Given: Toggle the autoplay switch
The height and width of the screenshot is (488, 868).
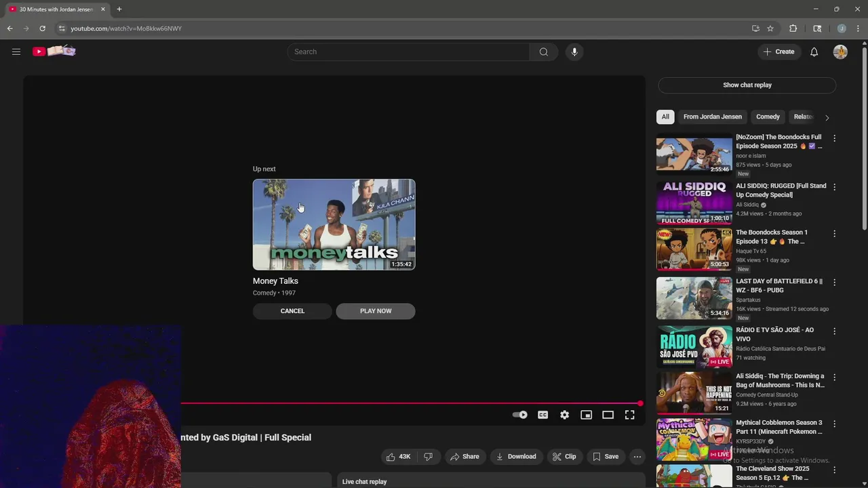Looking at the screenshot, I should point(520,415).
